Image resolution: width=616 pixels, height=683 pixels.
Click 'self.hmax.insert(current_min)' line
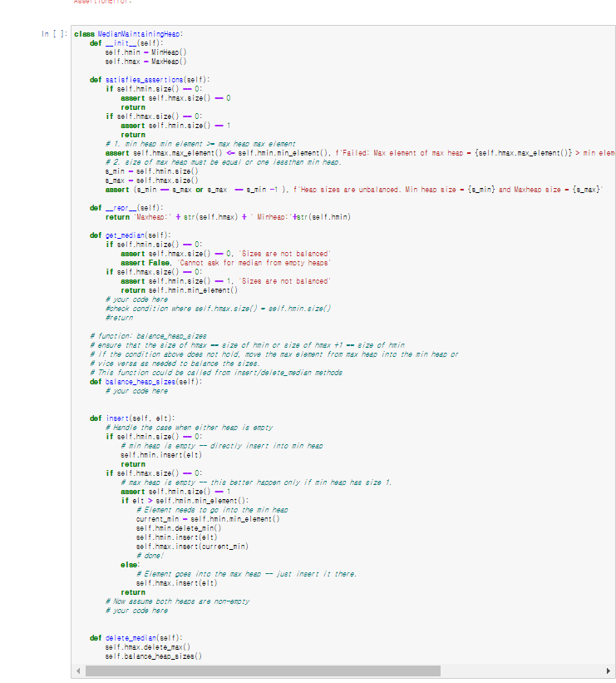192,547
